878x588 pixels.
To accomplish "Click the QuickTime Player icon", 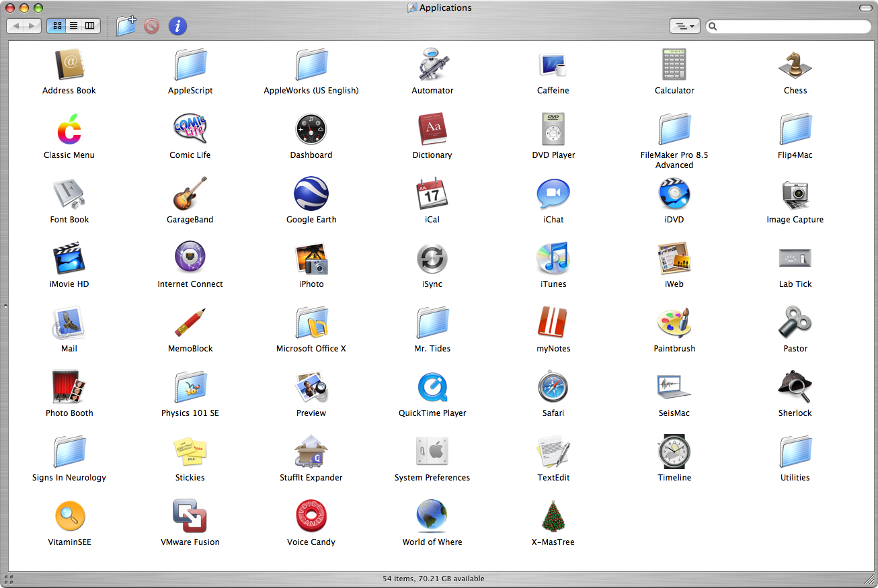I will pyautogui.click(x=432, y=388).
